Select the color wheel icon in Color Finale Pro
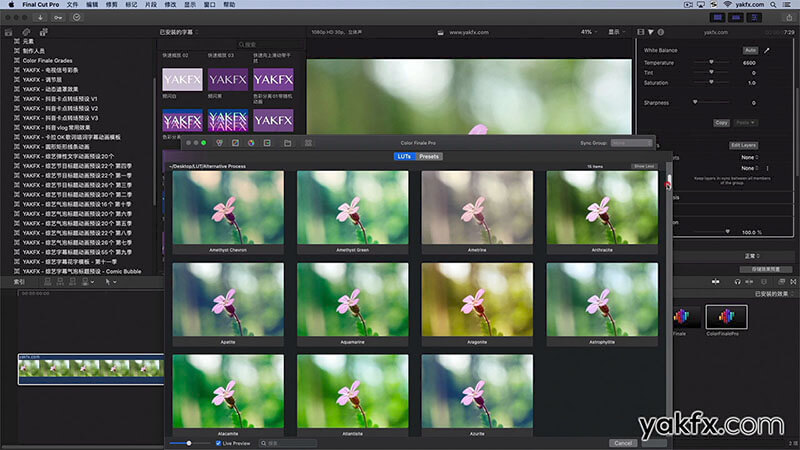The height and width of the screenshot is (450, 800). point(251,143)
